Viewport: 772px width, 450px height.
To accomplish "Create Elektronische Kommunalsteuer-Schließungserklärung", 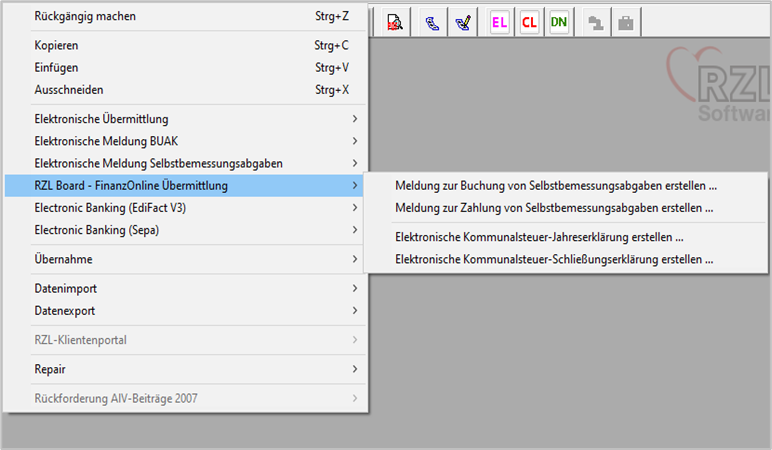I will (x=554, y=260).
